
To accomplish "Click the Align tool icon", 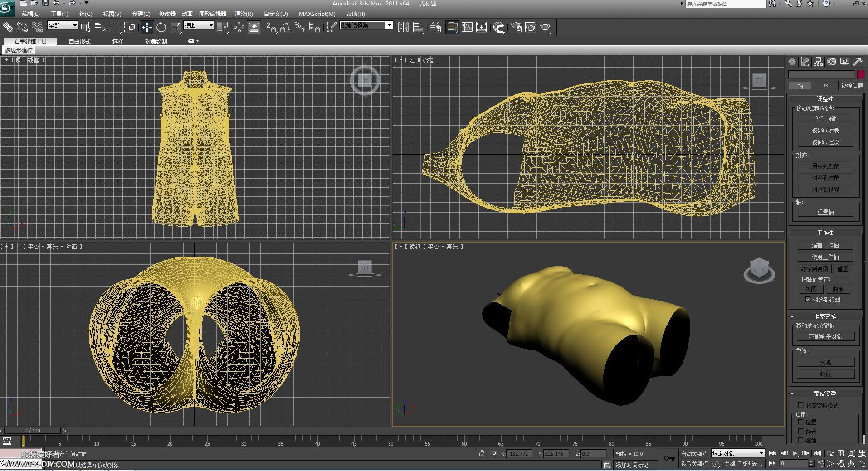I will [419, 27].
